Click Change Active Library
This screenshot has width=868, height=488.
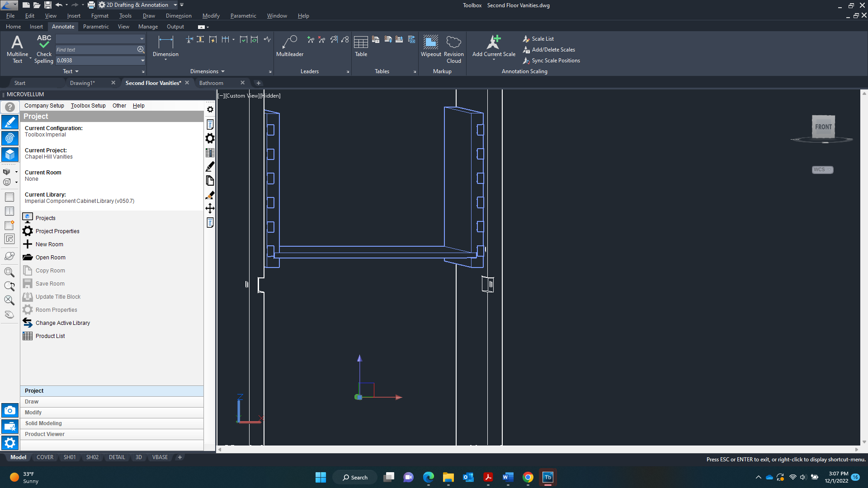coord(62,323)
